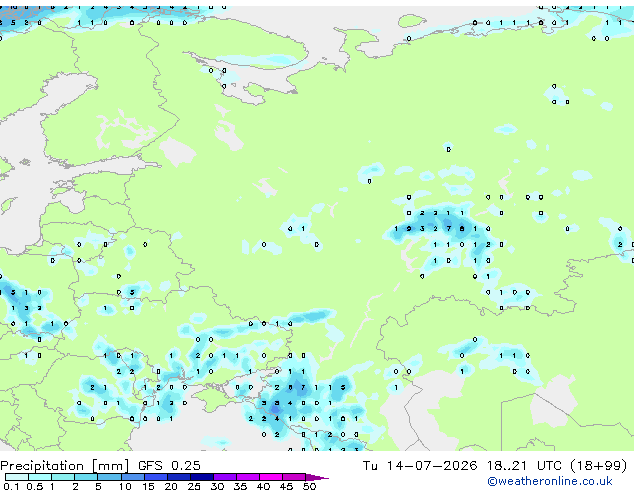Image resolution: width=634 pixels, height=490 pixels.
Task: Select the "(18+99)" forecast offset label
Action: click(x=598, y=466)
